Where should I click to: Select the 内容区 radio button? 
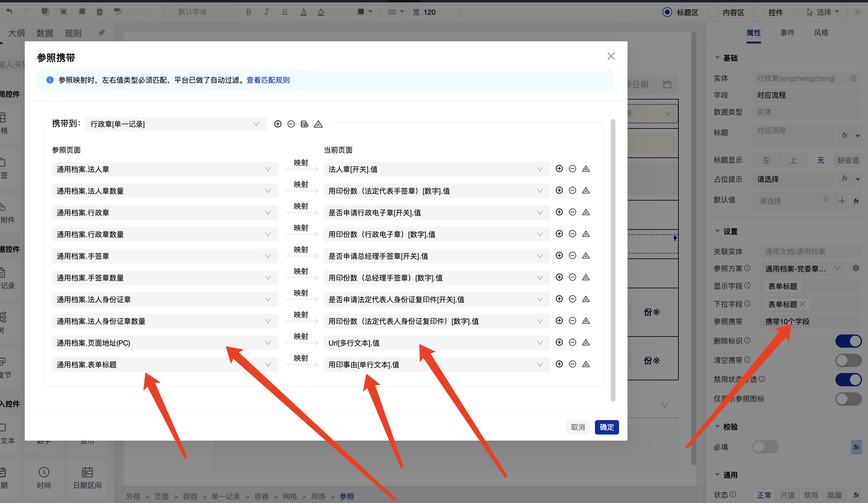(x=713, y=12)
